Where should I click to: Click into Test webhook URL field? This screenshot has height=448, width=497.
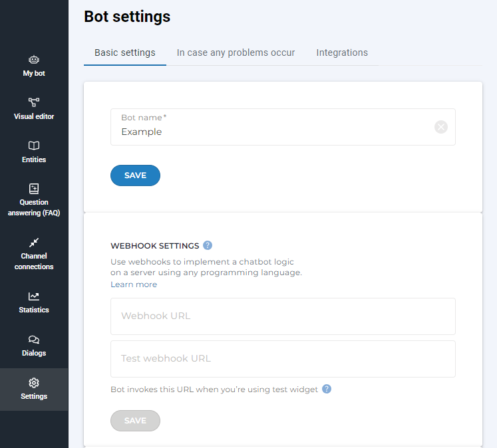283,359
